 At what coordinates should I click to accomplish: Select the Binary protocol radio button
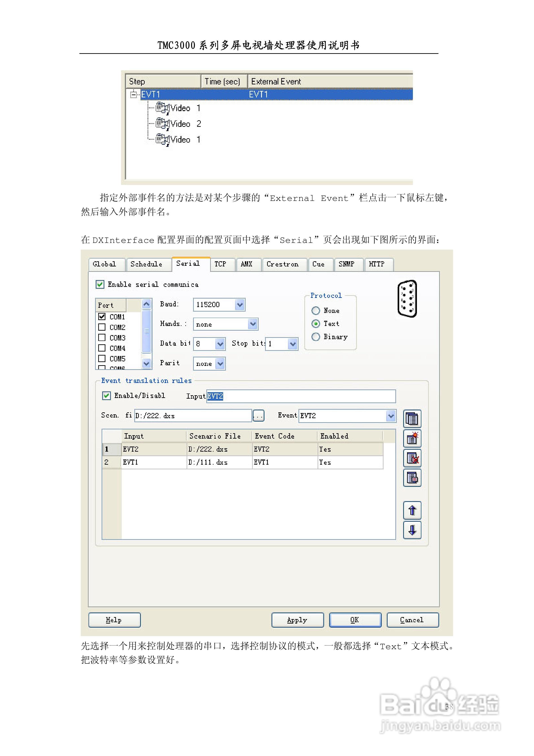(x=316, y=336)
